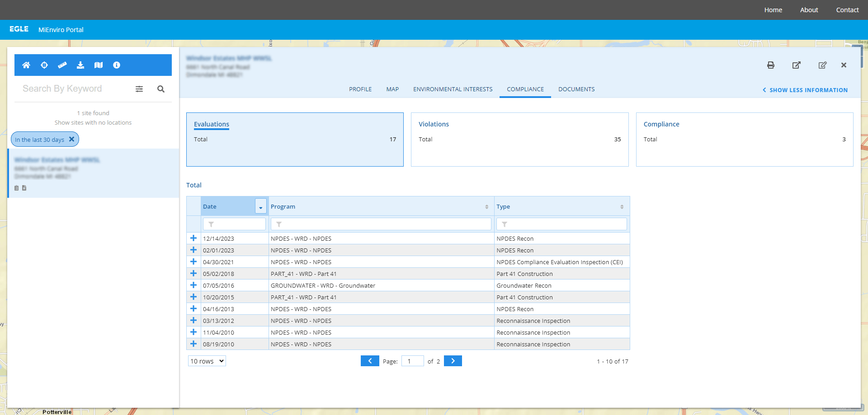This screenshot has height=415, width=868.
Task: Remove the 'In the last 30 days' filter
Action: pyautogui.click(x=71, y=139)
